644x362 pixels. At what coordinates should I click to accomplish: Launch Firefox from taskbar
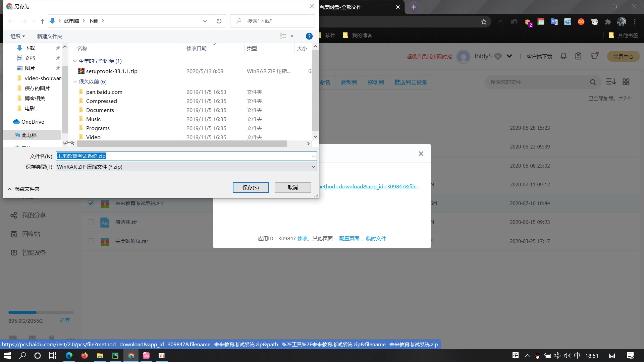85,356
